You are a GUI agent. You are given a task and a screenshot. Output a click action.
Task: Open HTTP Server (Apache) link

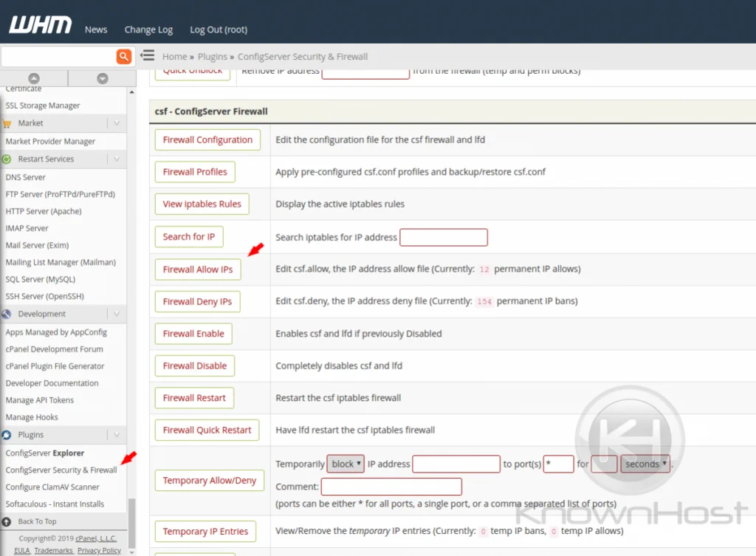[44, 211]
